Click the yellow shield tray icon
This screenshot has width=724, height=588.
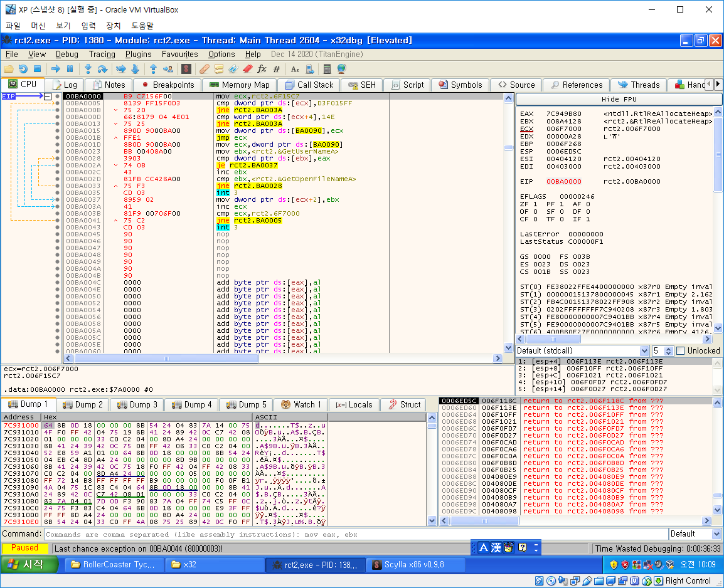pyautogui.click(x=614, y=564)
